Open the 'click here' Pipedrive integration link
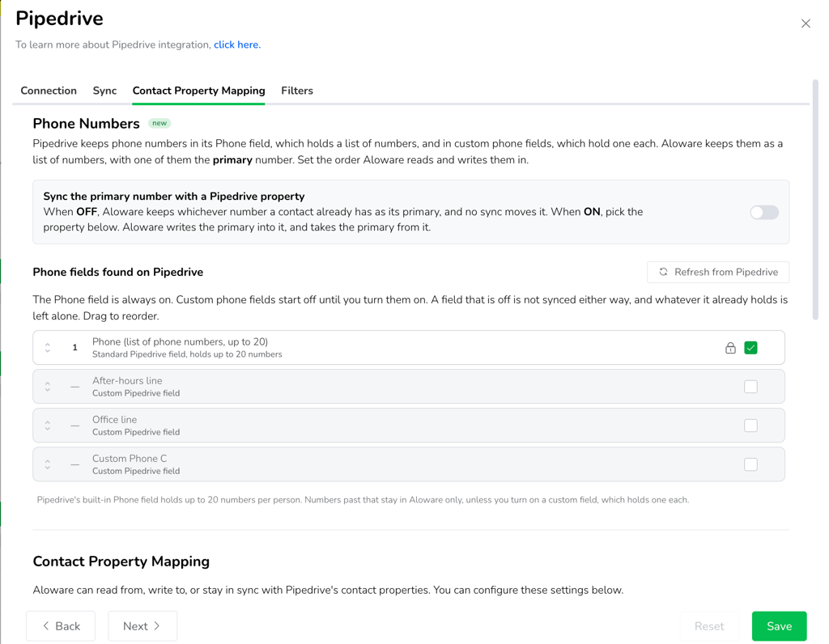 [x=237, y=45]
